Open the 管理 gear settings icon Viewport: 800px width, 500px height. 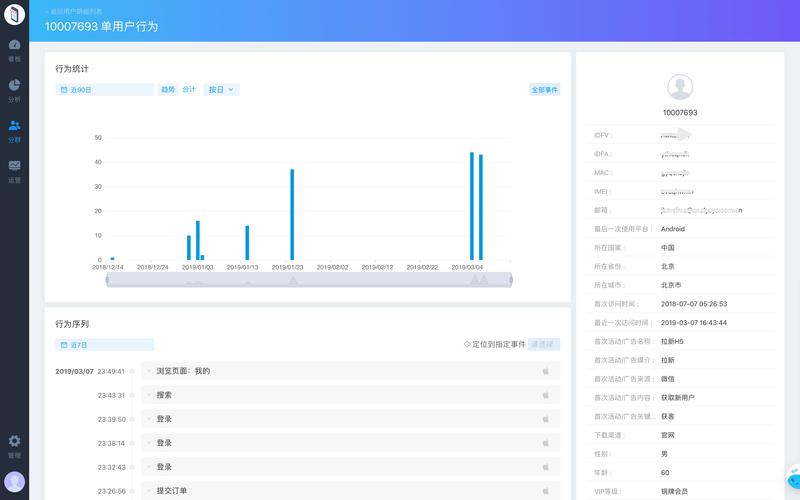[14, 445]
